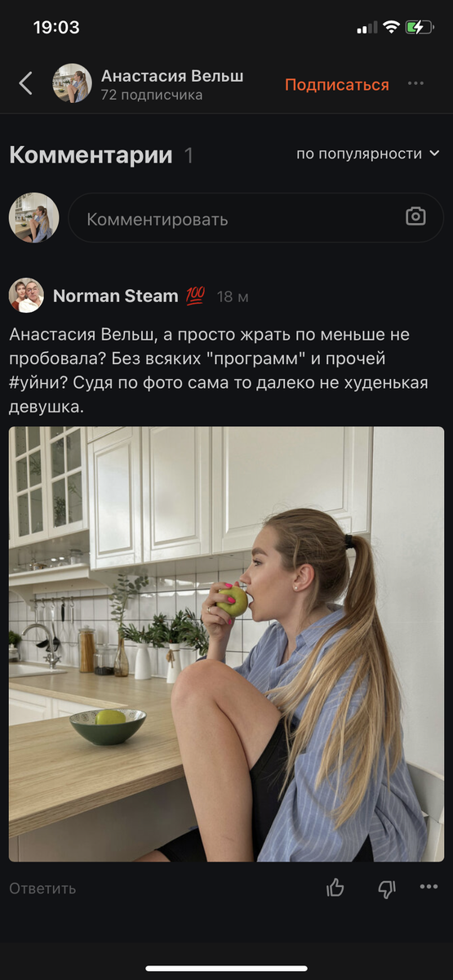This screenshot has height=980, width=453.
Task: Tap your own avatar beside comment field
Action: 33,218
